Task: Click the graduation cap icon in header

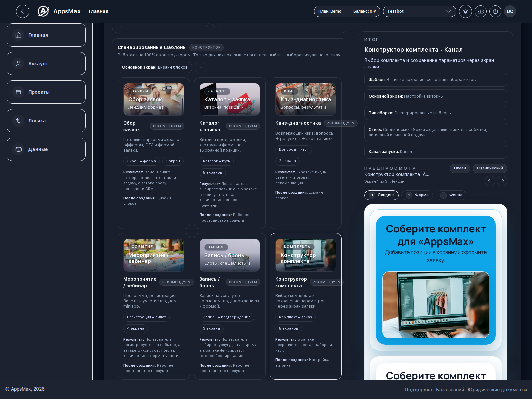Action: tap(465, 11)
